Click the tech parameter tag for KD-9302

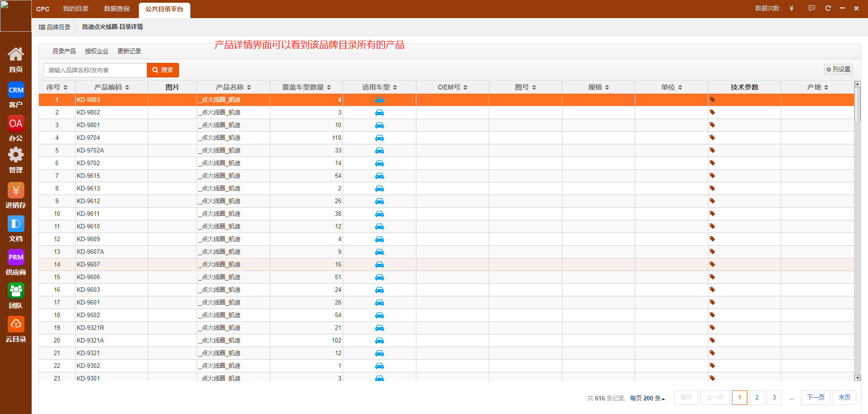click(x=712, y=366)
